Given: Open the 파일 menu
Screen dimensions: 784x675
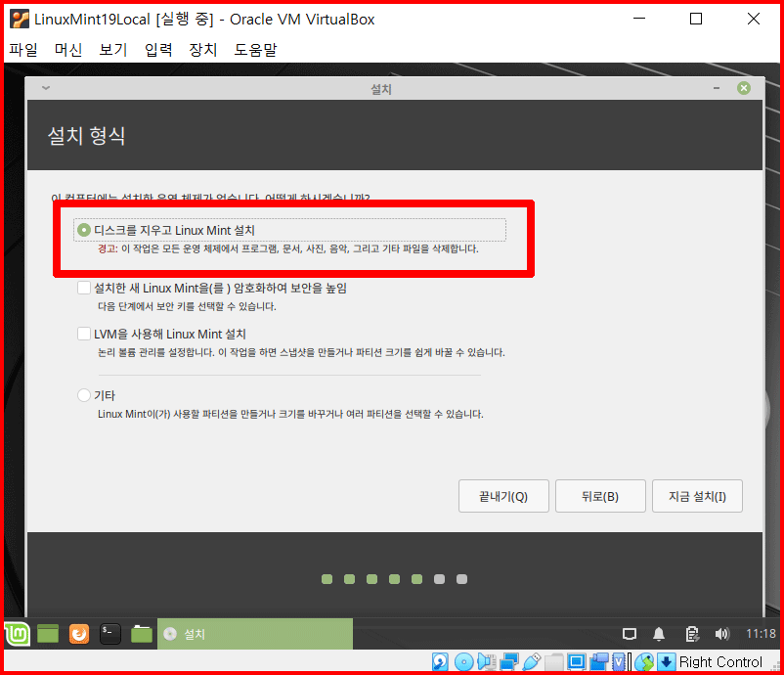Looking at the screenshot, I should [x=23, y=50].
